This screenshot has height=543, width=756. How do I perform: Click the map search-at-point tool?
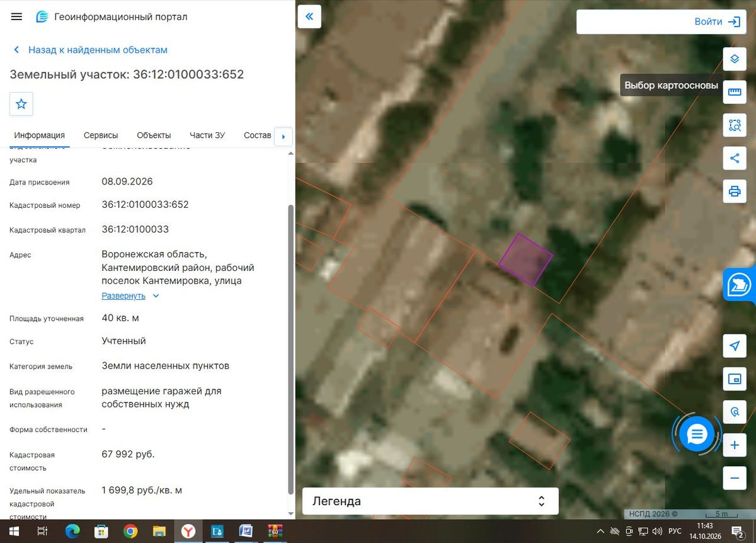click(735, 412)
